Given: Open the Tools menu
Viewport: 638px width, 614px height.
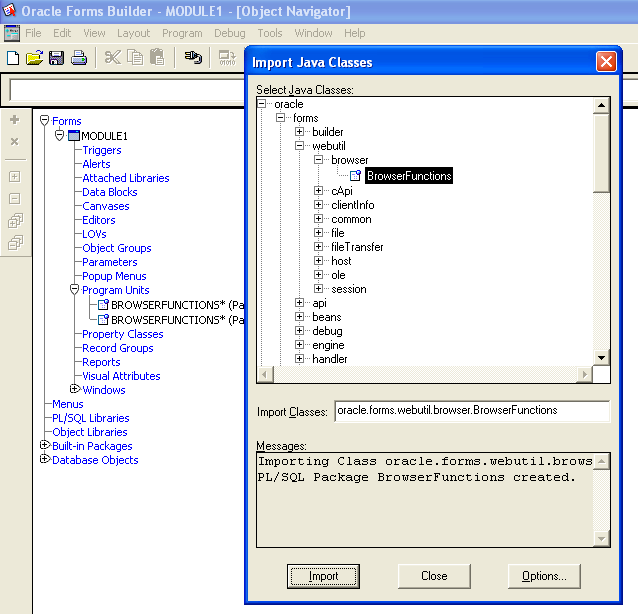Looking at the screenshot, I should pos(269,33).
